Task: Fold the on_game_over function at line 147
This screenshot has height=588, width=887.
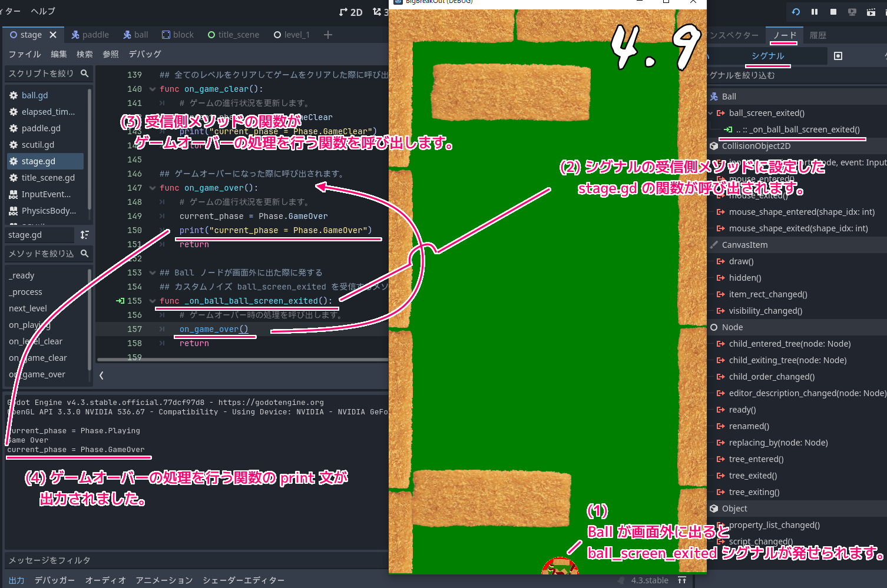Action: [x=153, y=188]
